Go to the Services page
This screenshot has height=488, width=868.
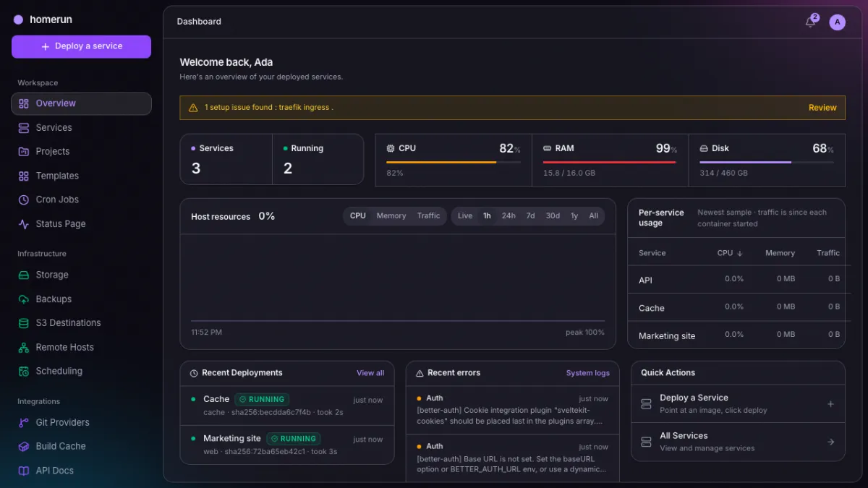click(81, 128)
